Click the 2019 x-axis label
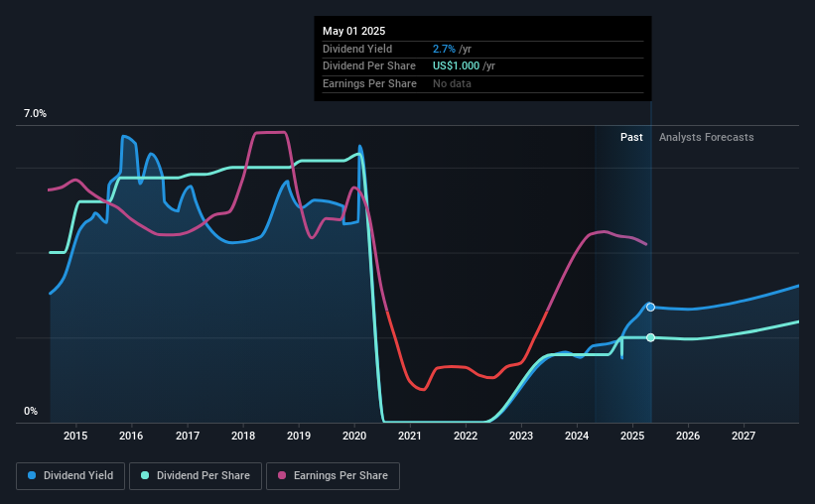This screenshot has width=815, height=504. (x=299, y=436)
